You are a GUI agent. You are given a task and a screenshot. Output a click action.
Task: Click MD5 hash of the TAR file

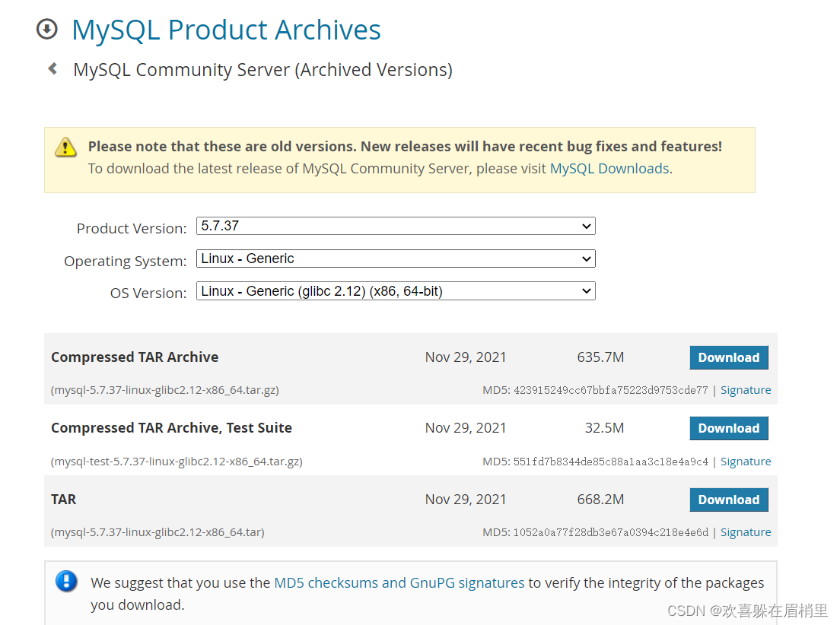(x=610, y=532)
